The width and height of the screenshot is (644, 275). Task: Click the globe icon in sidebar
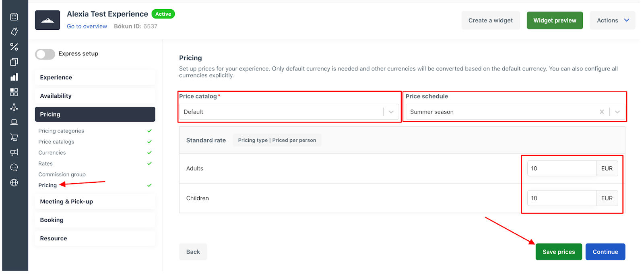click(x=14, y=182)
